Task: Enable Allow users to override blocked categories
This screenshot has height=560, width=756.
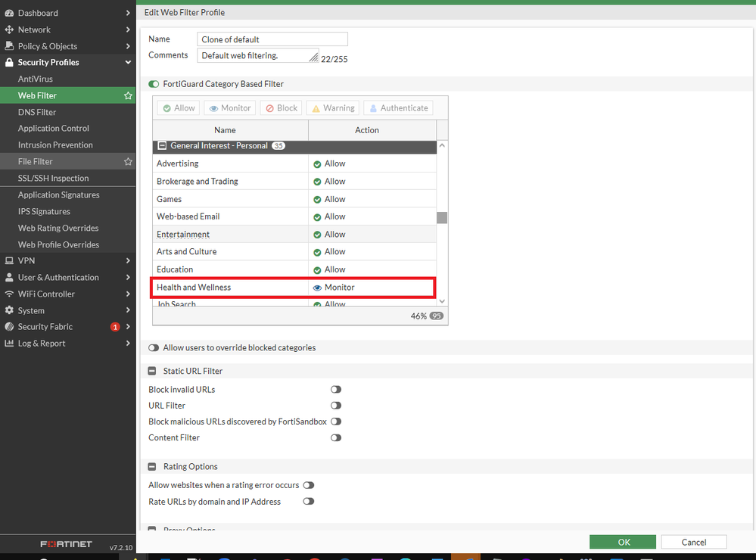Action: coord(154,348)
